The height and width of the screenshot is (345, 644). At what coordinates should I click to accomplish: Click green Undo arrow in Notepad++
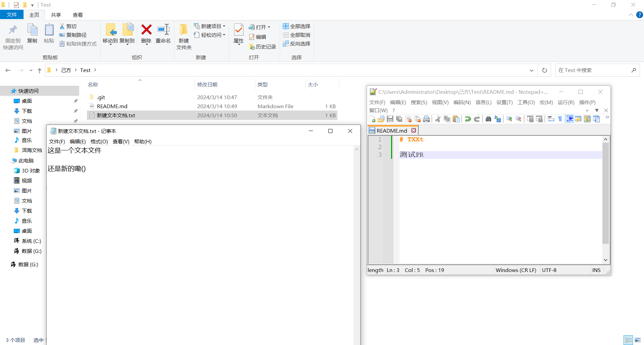tap(468, 119)
